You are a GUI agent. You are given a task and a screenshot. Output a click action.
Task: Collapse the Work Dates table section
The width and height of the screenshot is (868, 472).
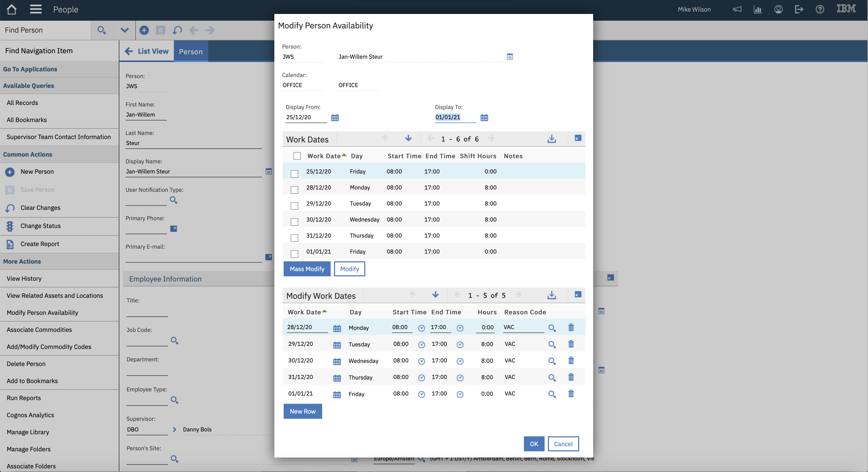pyautogui.click(x=578, y=138)
